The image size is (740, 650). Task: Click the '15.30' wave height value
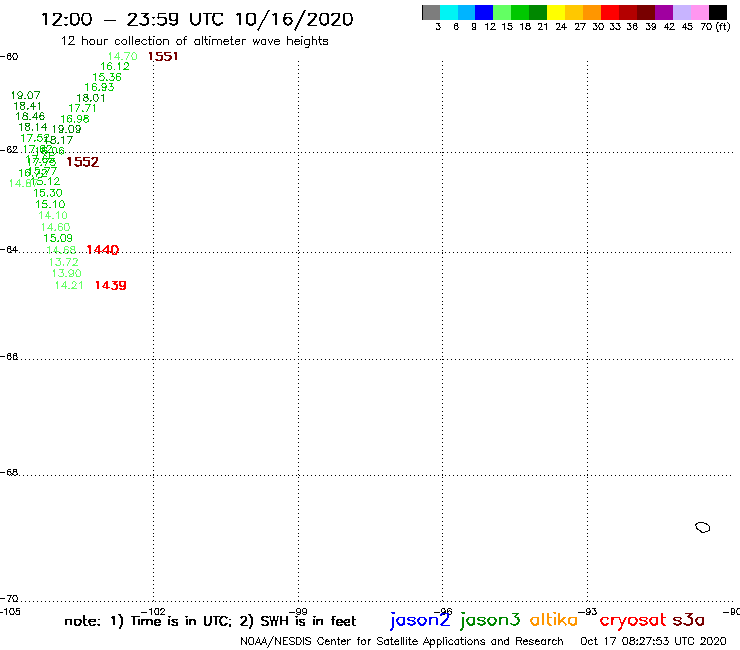[x=48, y=193]
